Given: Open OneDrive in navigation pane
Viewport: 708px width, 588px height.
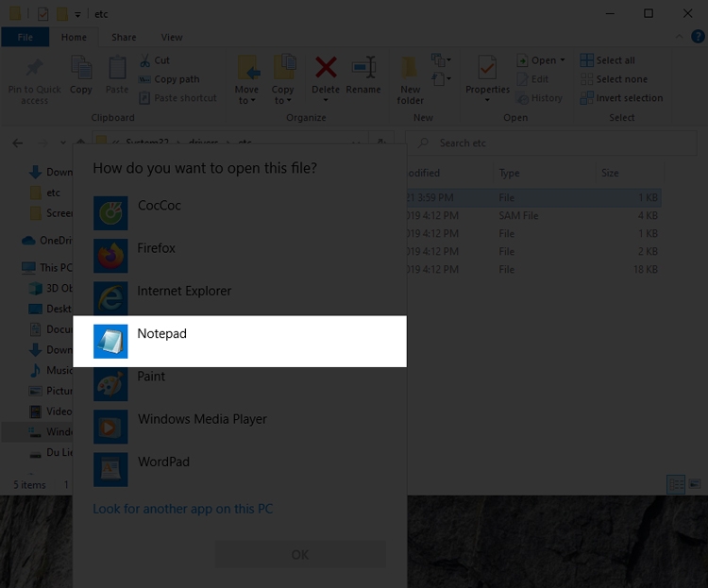Looking at the screenshot, I should coord(47,241).
